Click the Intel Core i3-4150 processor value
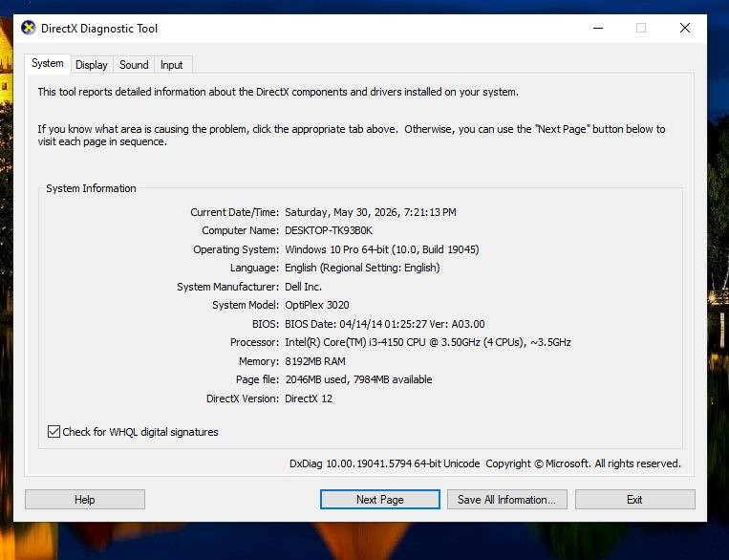Image resolution: width=729 pixels, height=560 pixels. 428,342
